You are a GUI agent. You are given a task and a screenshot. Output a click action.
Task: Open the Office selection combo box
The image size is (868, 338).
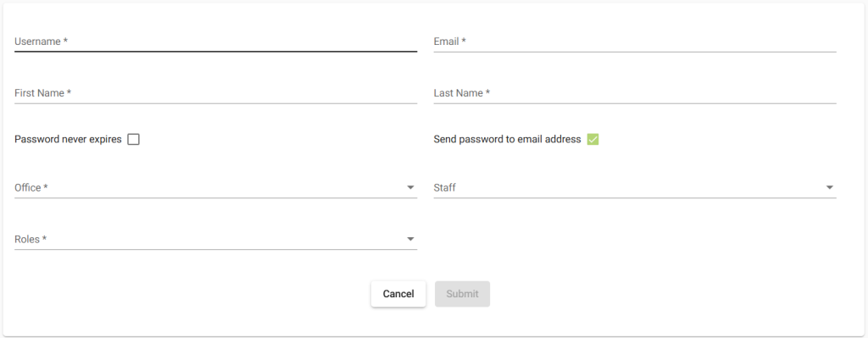tap(216, 187)
